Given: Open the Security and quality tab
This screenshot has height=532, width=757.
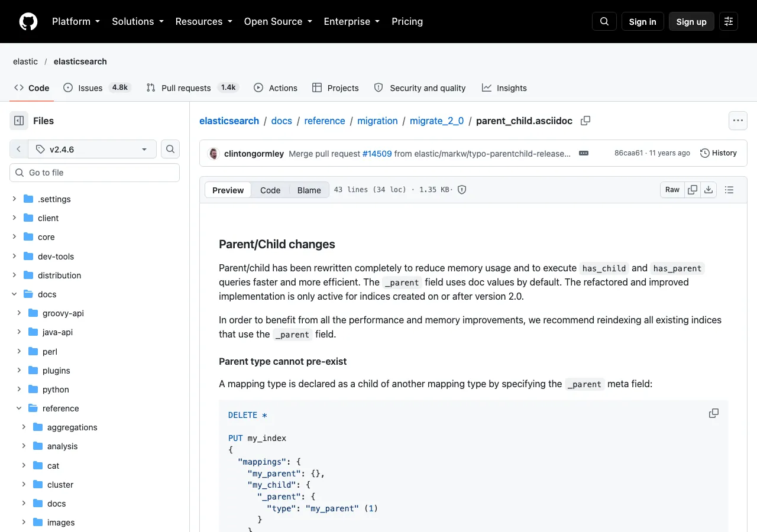Looking at the screenshot, I should [x=420, y=87].
